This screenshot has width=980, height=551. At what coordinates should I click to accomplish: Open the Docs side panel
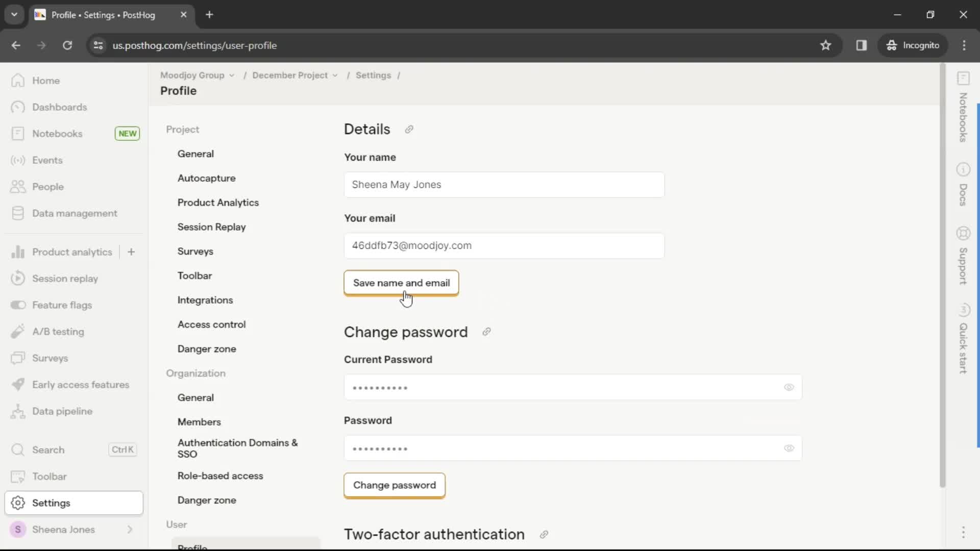(963, 184)
